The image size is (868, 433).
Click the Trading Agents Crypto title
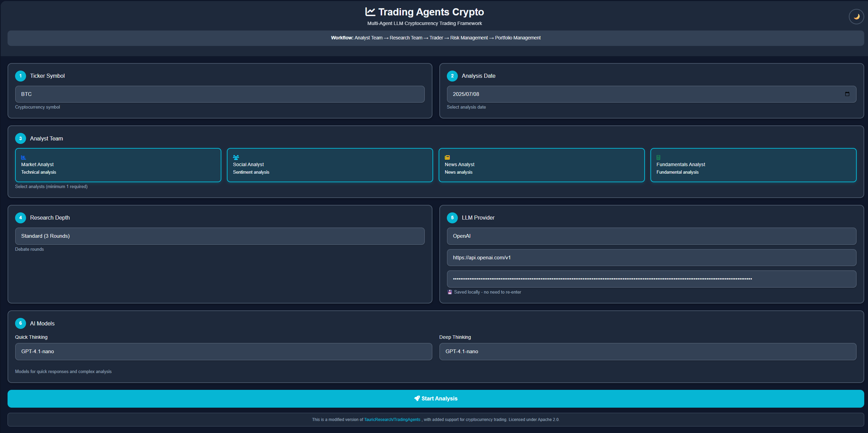coord(431,12)
